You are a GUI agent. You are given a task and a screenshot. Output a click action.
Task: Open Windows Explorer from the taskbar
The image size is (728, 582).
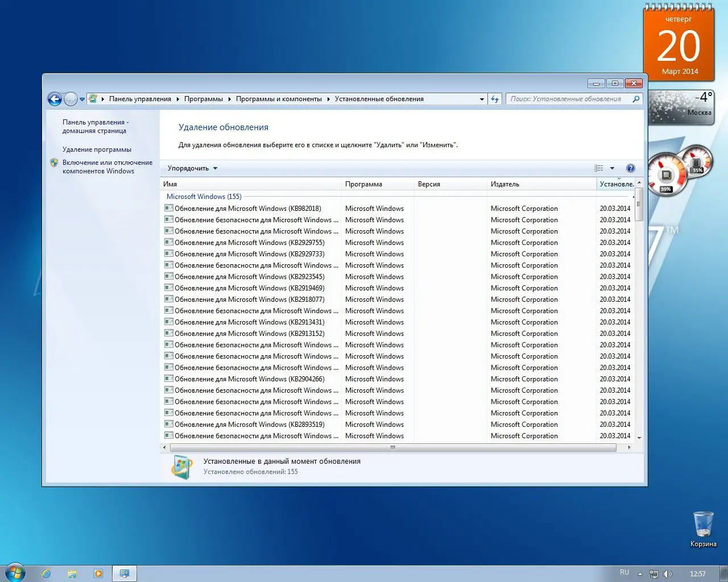(72, 573)
